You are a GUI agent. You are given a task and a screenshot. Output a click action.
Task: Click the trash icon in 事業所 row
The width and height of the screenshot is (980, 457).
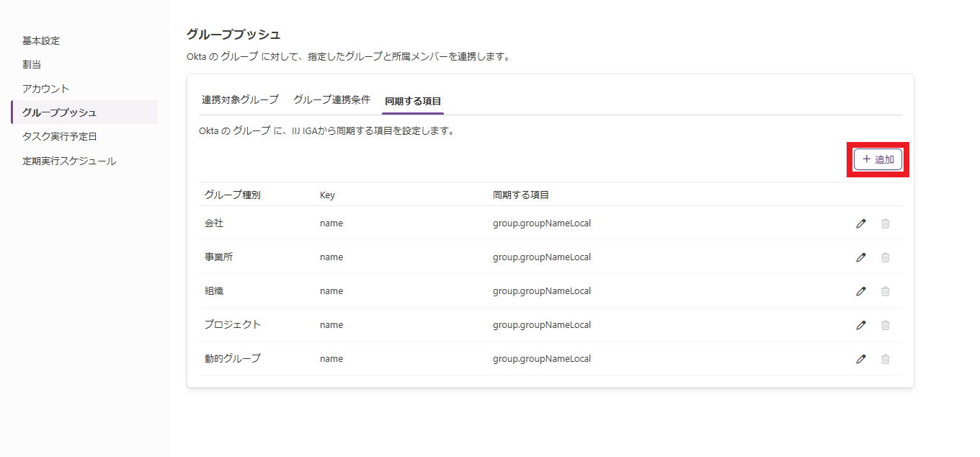[885, 257]
